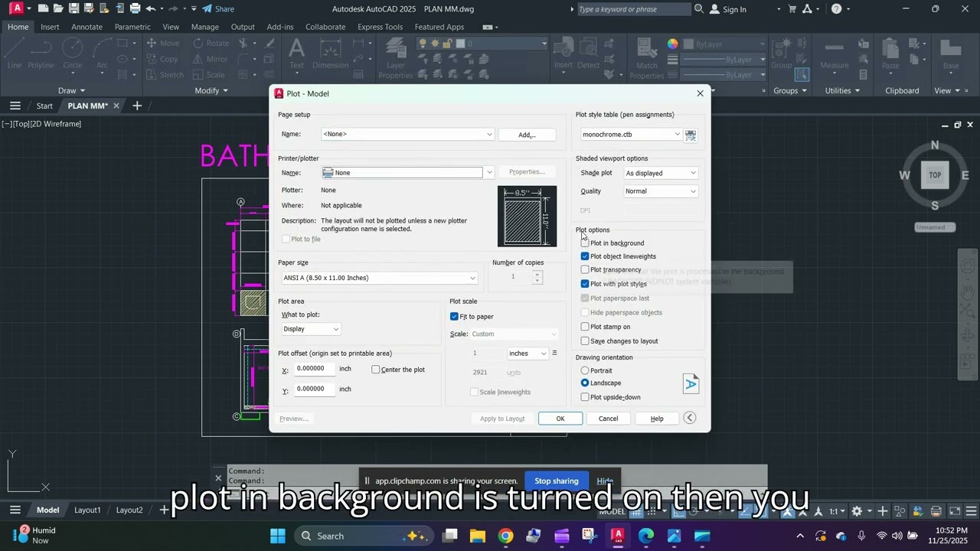
Task: Click the Group tool icon
Action: coord(782,54)
